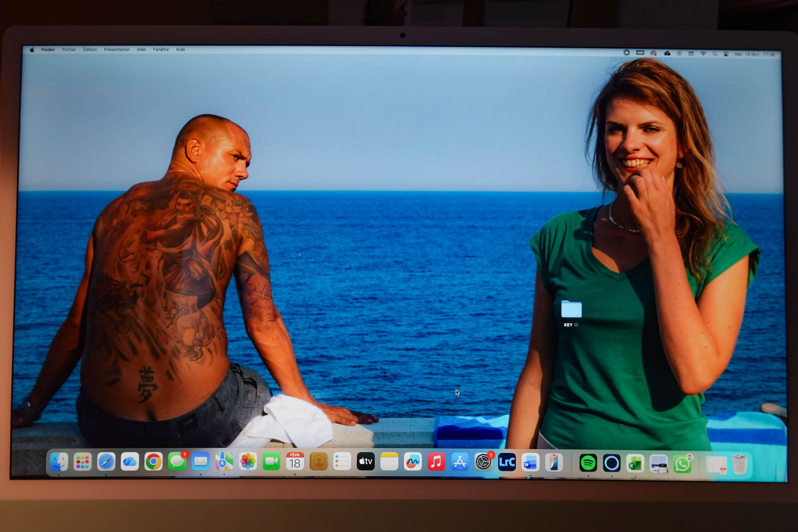Open Finder from the Dock
This screenshot has height=532, width=798.
[59, 462]
